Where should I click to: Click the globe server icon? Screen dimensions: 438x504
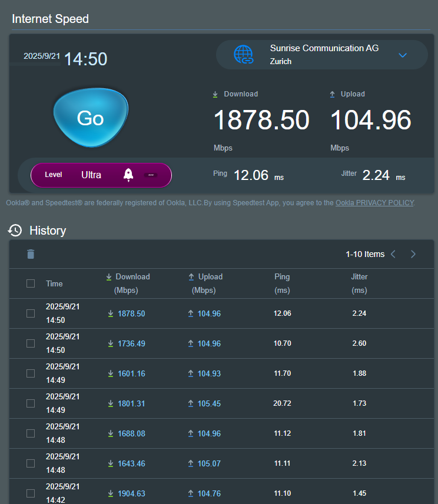pos(243,55)
